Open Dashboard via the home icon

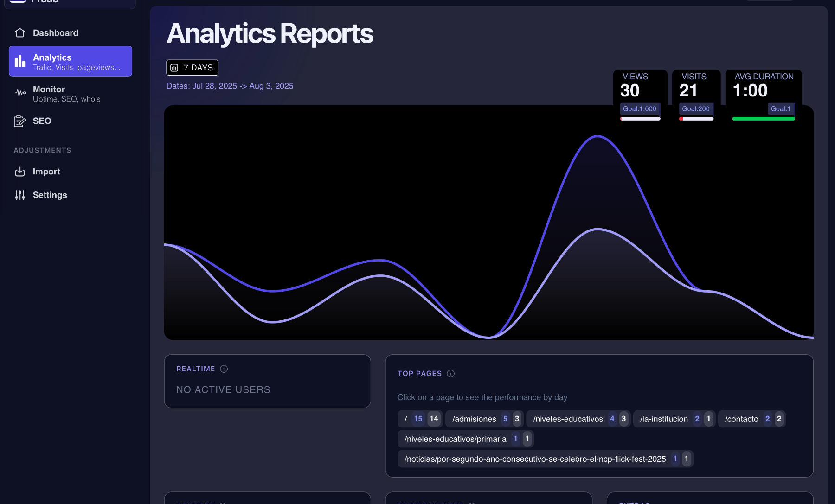[x=20, y=32]
